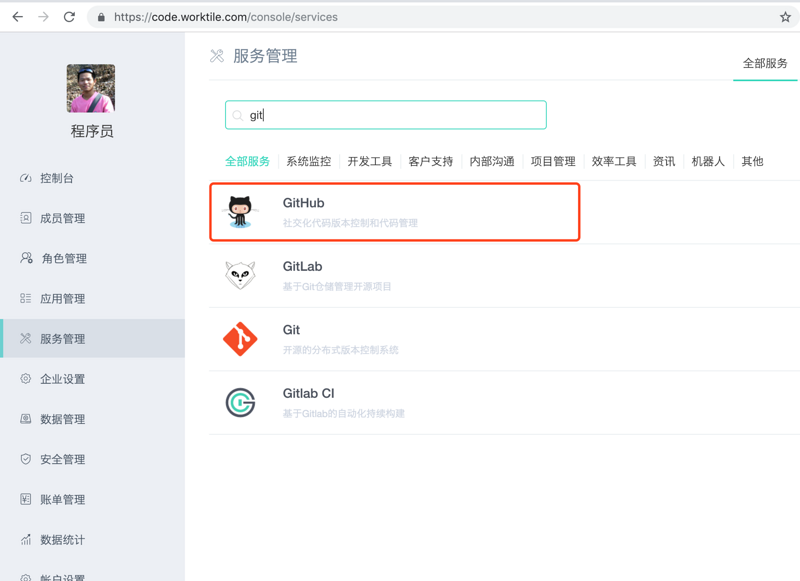Open 成员管理 in the sidebar

point(63,218)
